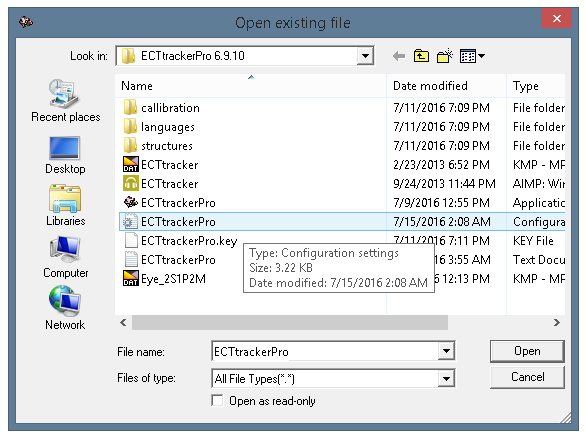Browse Computer location
Screen dimensions: 586x438
click(x=65, y=257)
